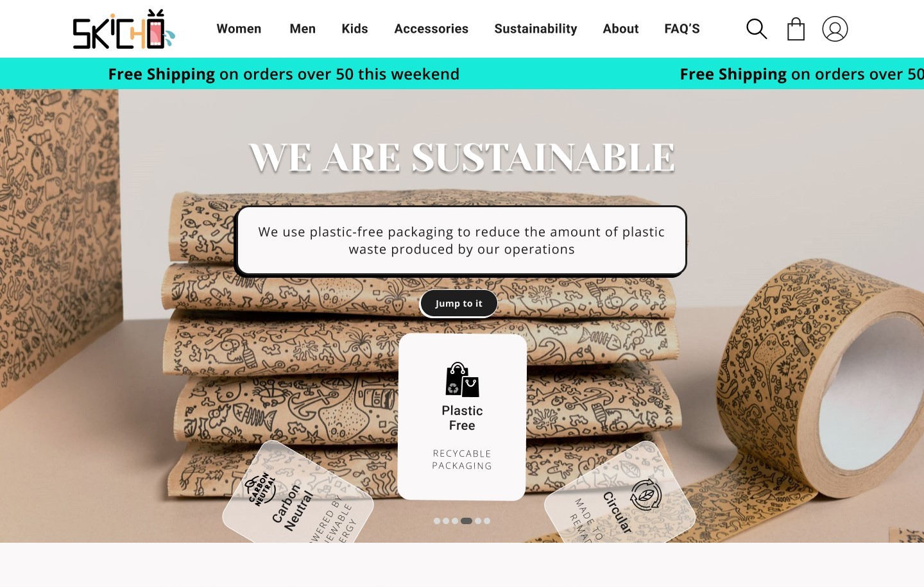Click the Skicho logo
The image size is (924, 587).
123,29
